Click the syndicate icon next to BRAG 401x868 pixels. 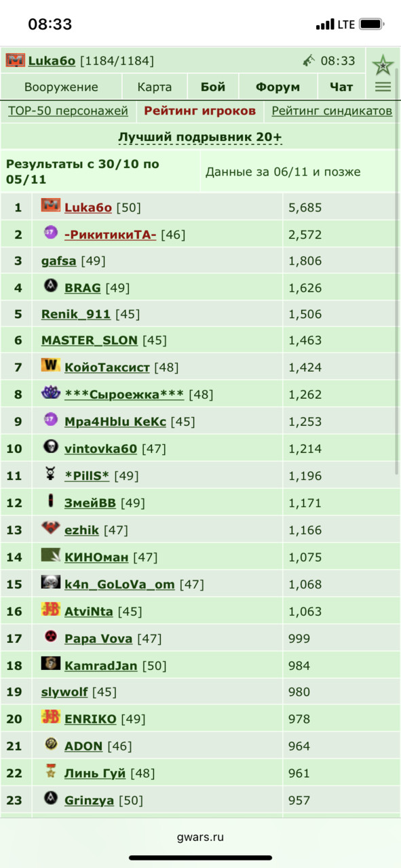[x=51, y=287]
